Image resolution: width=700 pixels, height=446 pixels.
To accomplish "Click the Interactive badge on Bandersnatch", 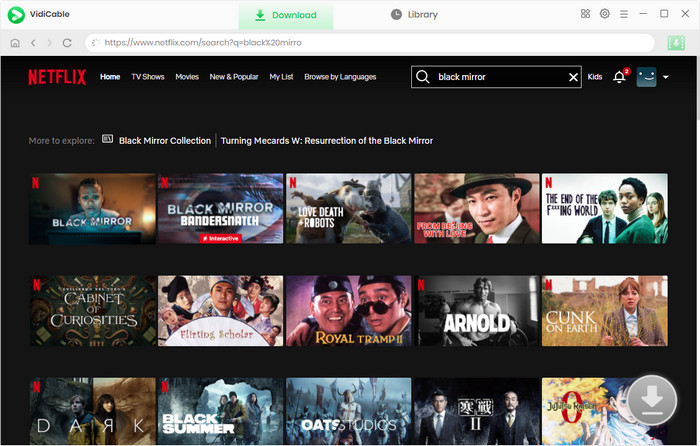I will coord(221,238).
